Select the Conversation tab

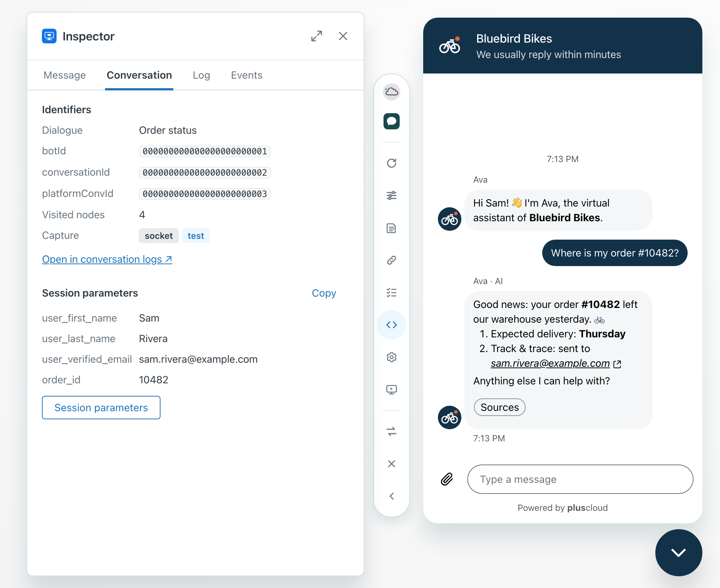[x=139, y=75]
